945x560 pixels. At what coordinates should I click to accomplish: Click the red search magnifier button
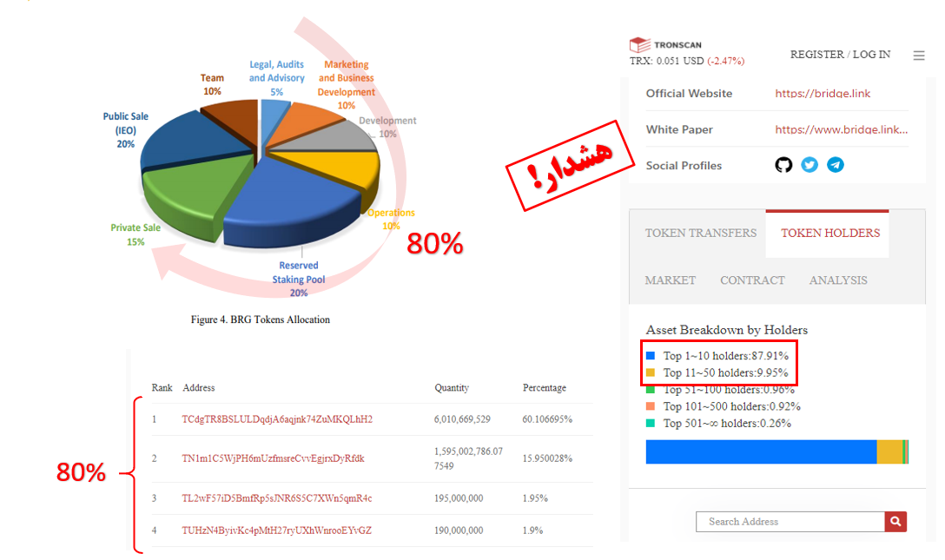[895, 522]
